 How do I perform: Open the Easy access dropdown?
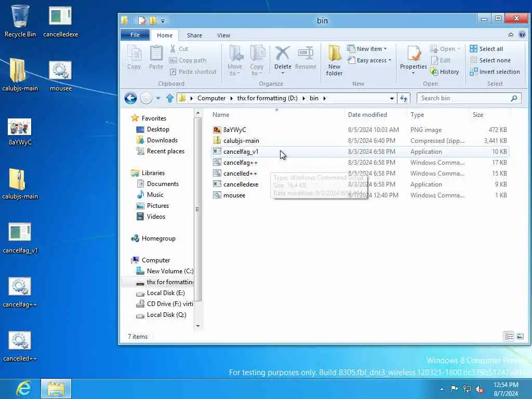[x=369, y=60]
